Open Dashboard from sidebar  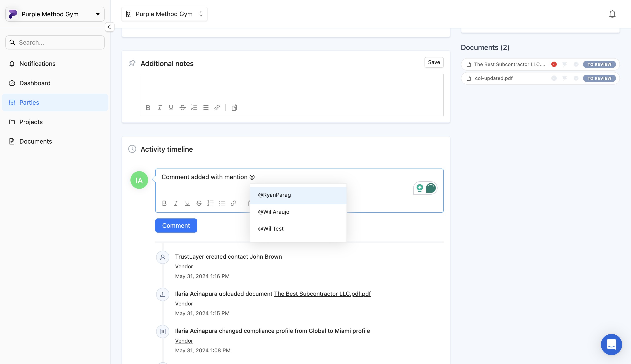coord(35,83)
